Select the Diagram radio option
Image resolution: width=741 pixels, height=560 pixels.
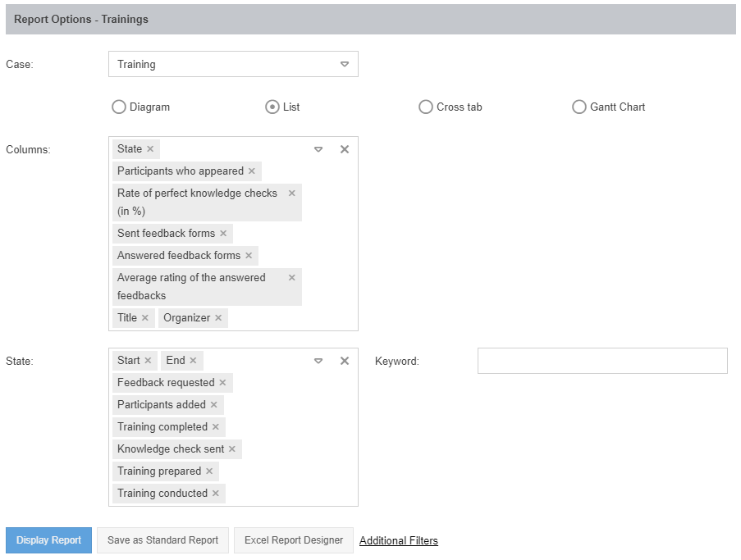coord(119,107)
